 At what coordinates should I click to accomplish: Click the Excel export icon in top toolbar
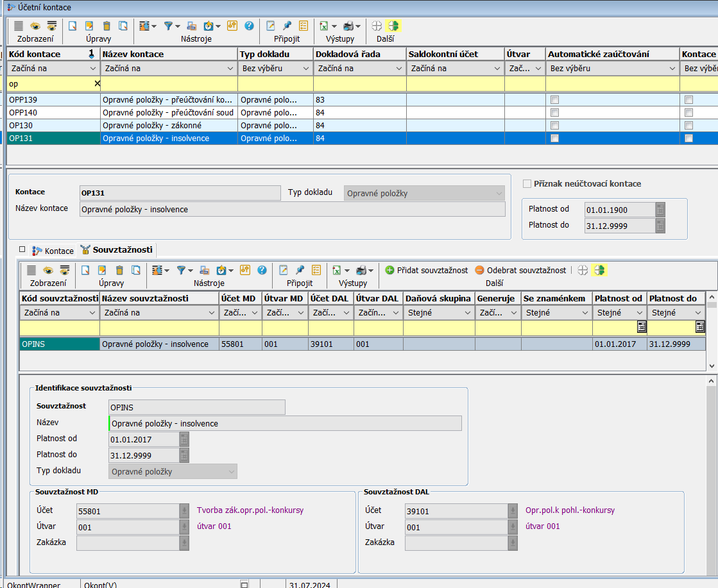point(324,26)
